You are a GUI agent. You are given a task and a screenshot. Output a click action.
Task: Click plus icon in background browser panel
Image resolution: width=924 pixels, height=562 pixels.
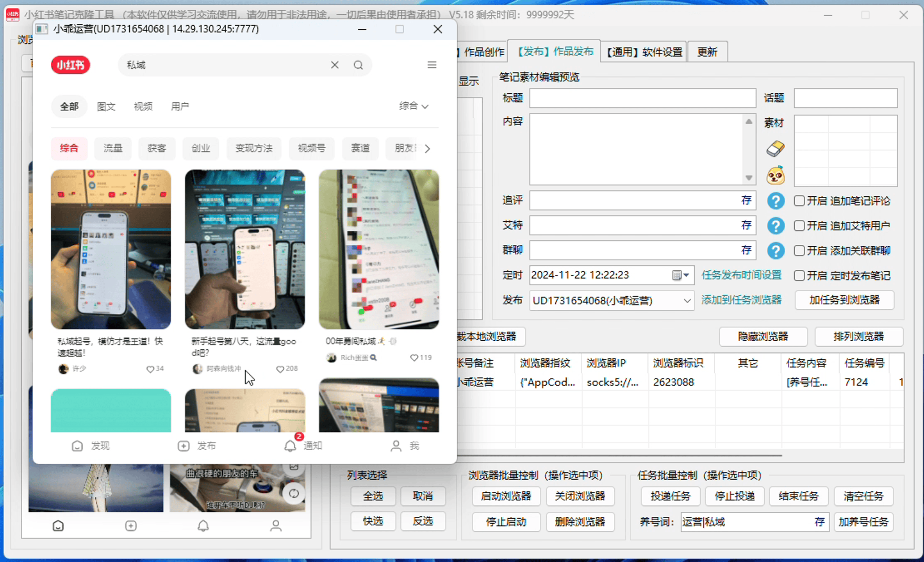pos(130,526)
